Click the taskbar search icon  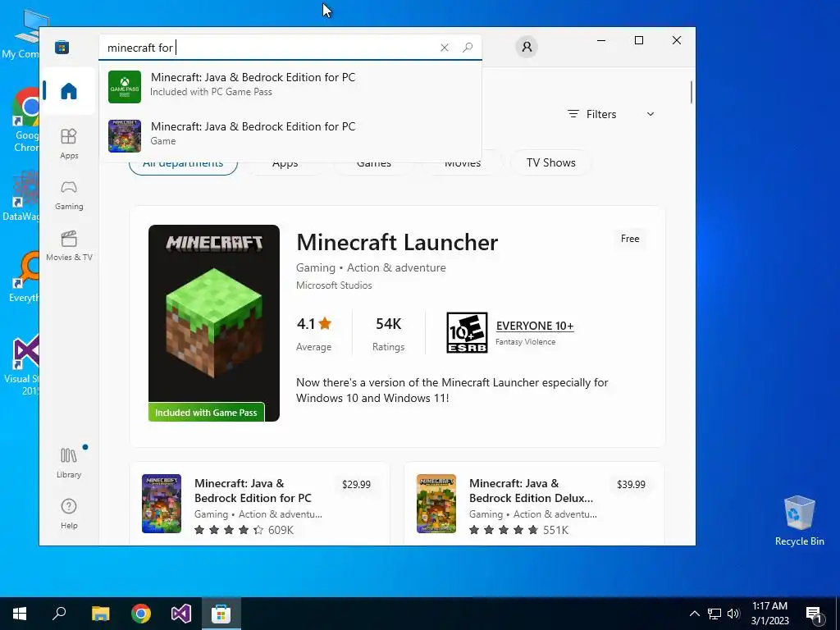pyautogui.click(x=59, y=614)
